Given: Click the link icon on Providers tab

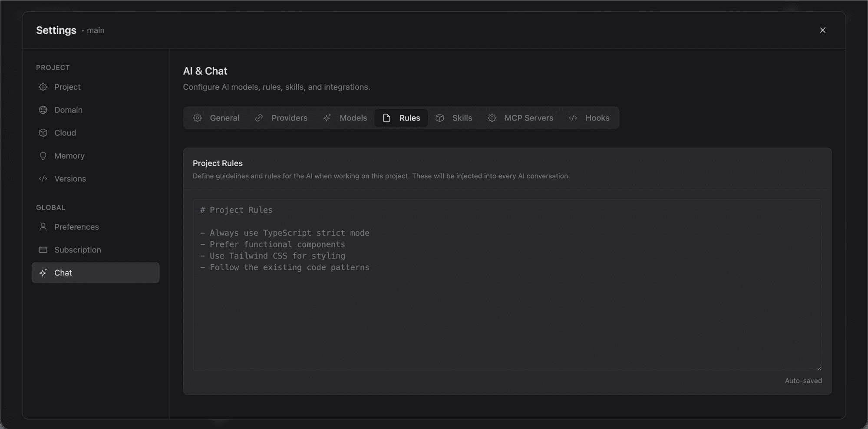Looking at the screenshot, I should (x=259, y=118).
